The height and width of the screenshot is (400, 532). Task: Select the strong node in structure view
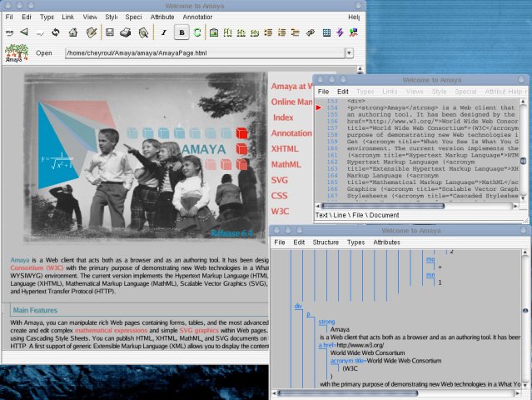click(x=326, y=322)
